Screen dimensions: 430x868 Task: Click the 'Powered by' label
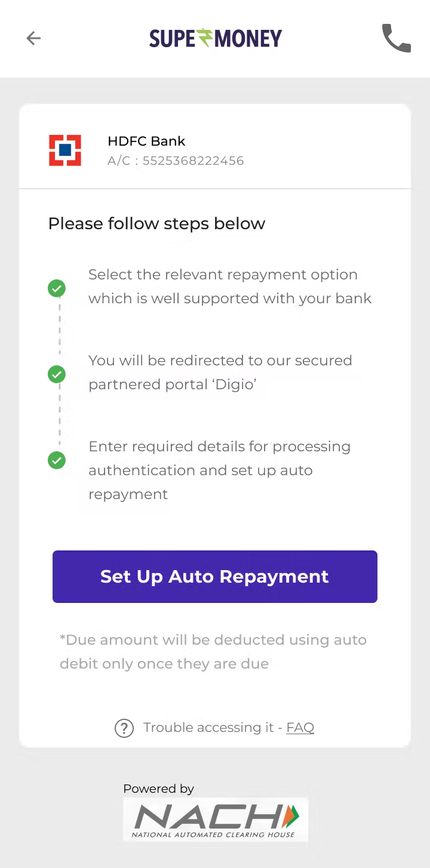coord(158,789)
